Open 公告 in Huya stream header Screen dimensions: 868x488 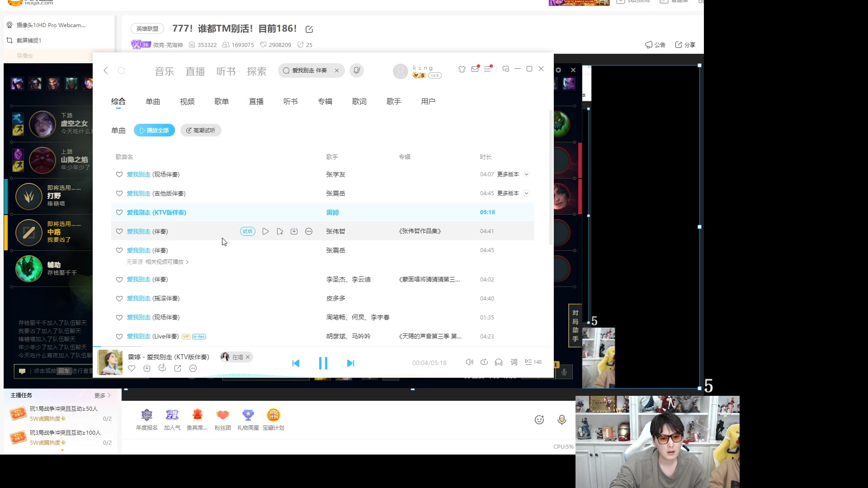tap(655, 45)
